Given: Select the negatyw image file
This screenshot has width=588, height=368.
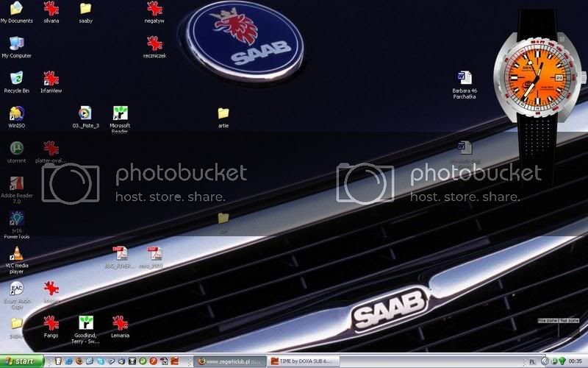Looking at the screenshot, I should point(154,12).
